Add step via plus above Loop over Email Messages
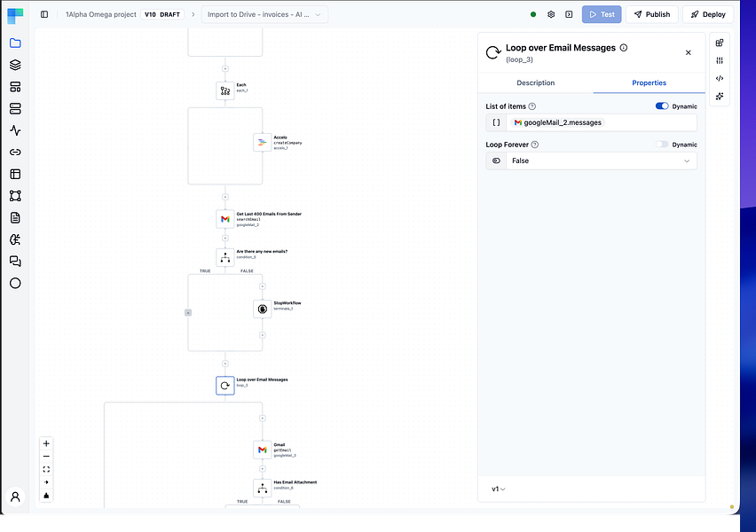The height and width of the screenshot is (532, 756). click(225, 364)
